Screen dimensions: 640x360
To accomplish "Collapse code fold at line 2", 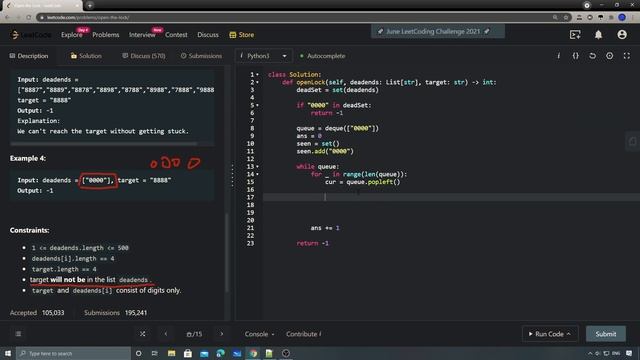I will pyautogui.click(x=257, y=82).
